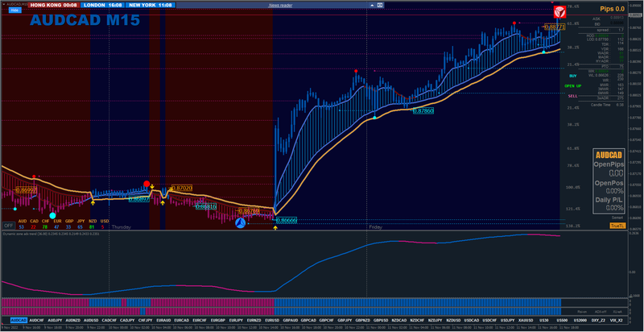
Task: Switch to the NZDCAD symbol tab
Action: [x=399, y=320]
